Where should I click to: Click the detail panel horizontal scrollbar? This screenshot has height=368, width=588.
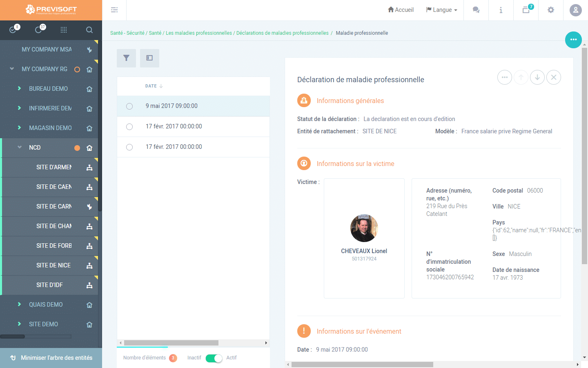tap(362, 364)
